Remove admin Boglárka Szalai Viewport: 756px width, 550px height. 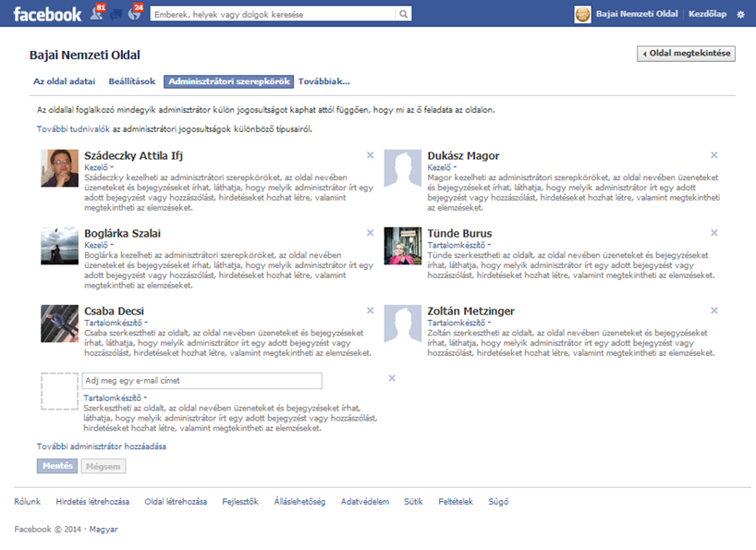pos(371,233)
